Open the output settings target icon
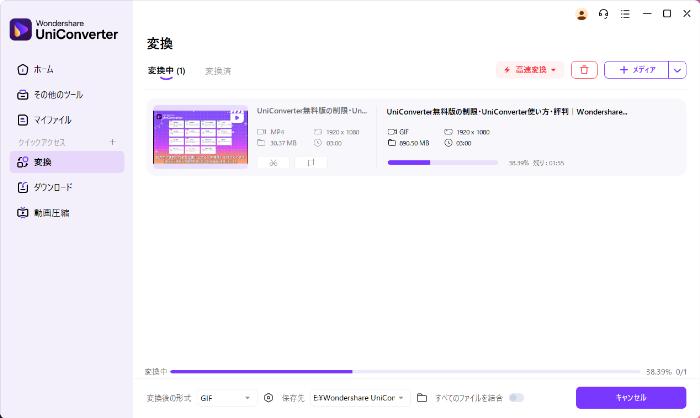 [268, 397]
